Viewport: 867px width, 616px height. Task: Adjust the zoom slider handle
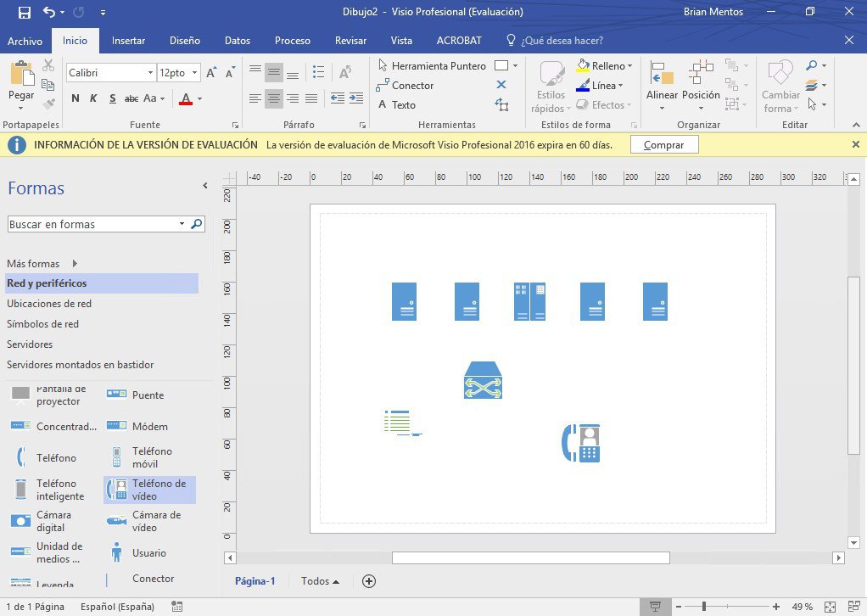pyautogui.click(x=704, y=607)
